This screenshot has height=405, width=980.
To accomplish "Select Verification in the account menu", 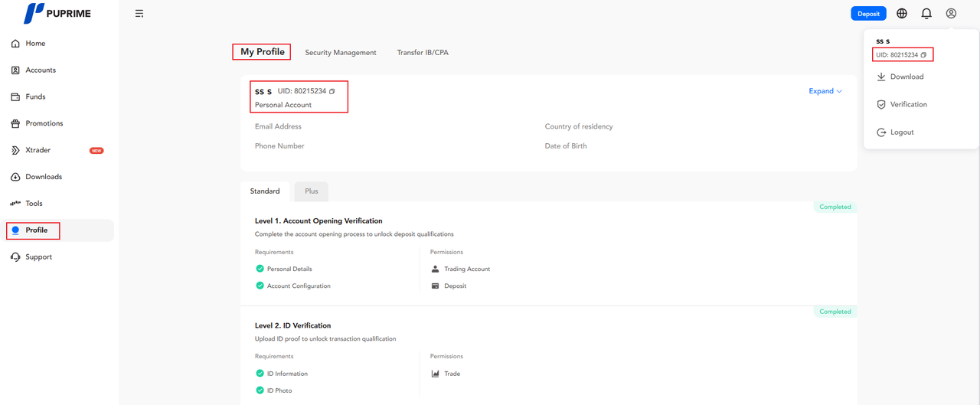I will [907, 104].
